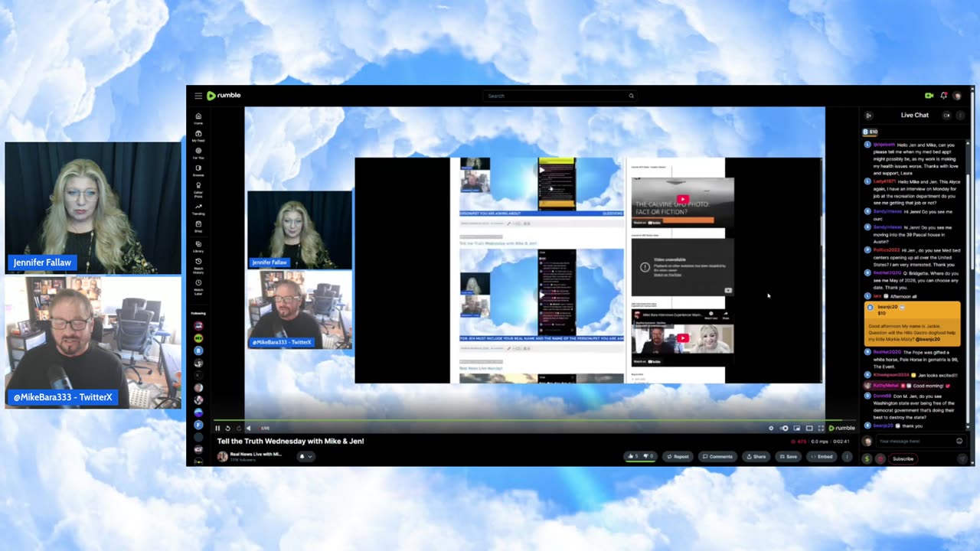Open For You in the sidebar
This screenshot has width=980, height=551.
[198, 153]
